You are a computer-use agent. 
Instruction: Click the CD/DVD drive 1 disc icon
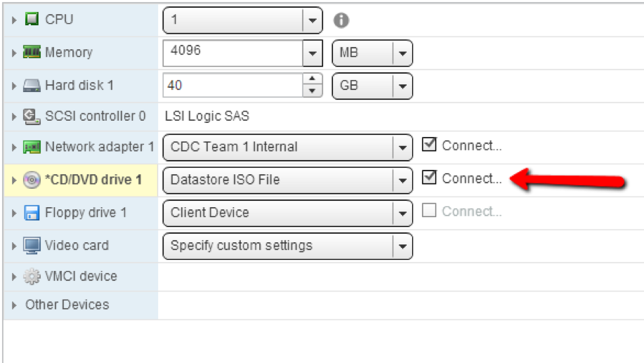(x=32, y=180)
